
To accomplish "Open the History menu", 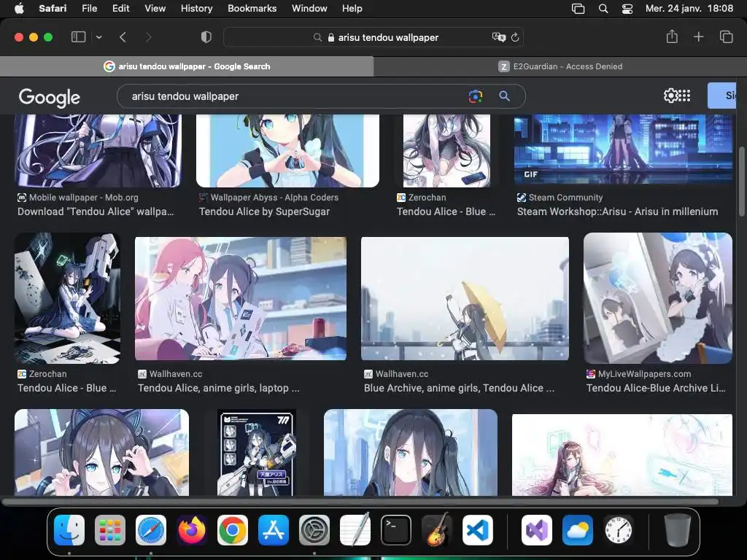I will coord(196,8).
